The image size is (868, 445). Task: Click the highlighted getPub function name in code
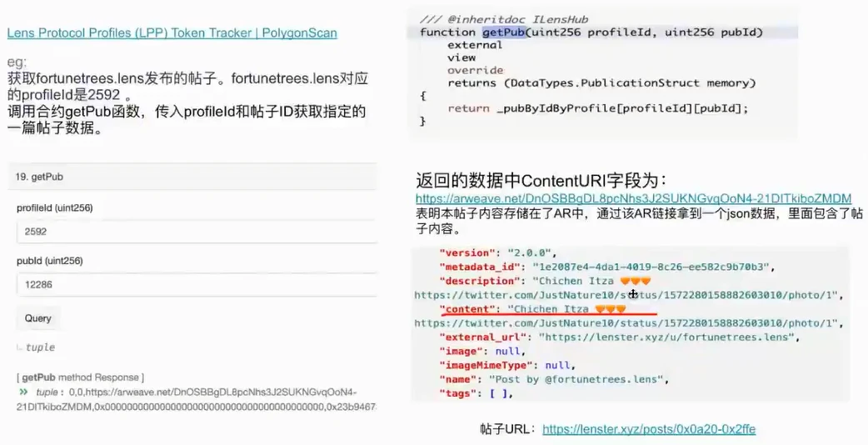tap(504, 32)
